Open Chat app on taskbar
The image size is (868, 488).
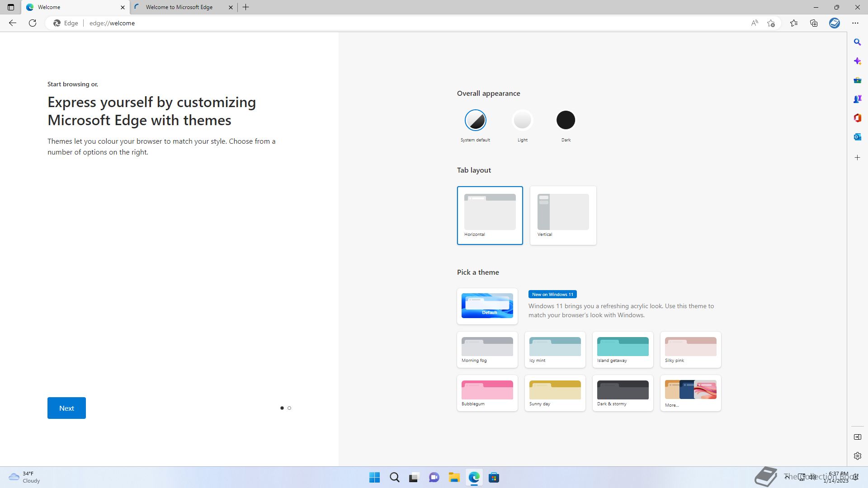click(x=434, y=477)
